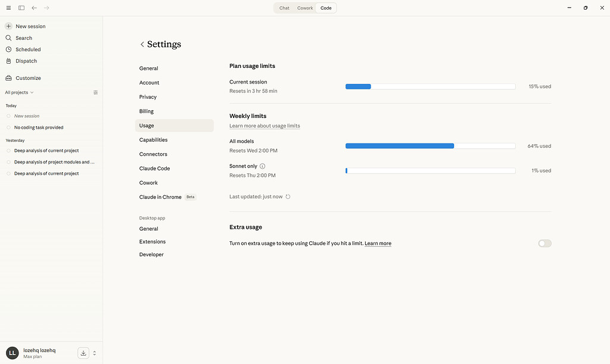Open the account switcher up-down chevron
The image size is (610, 364).
(x=94, y=353)
